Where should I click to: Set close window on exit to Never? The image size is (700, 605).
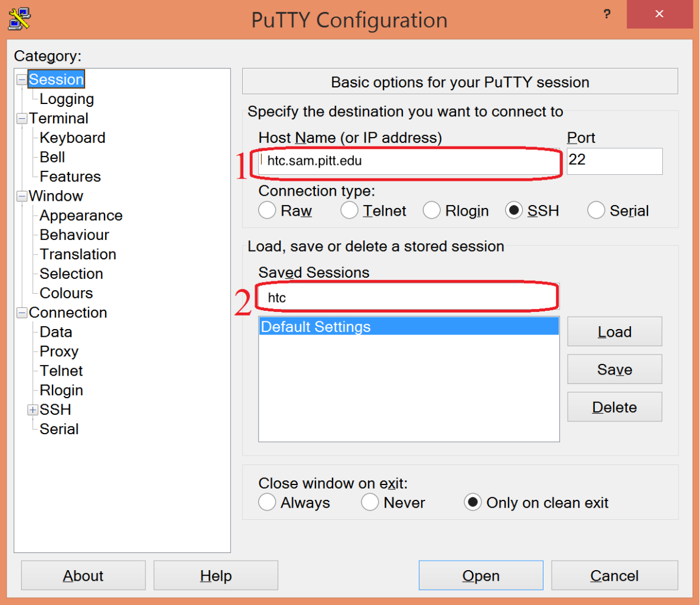pyautogui.click(x=370, y=502)
